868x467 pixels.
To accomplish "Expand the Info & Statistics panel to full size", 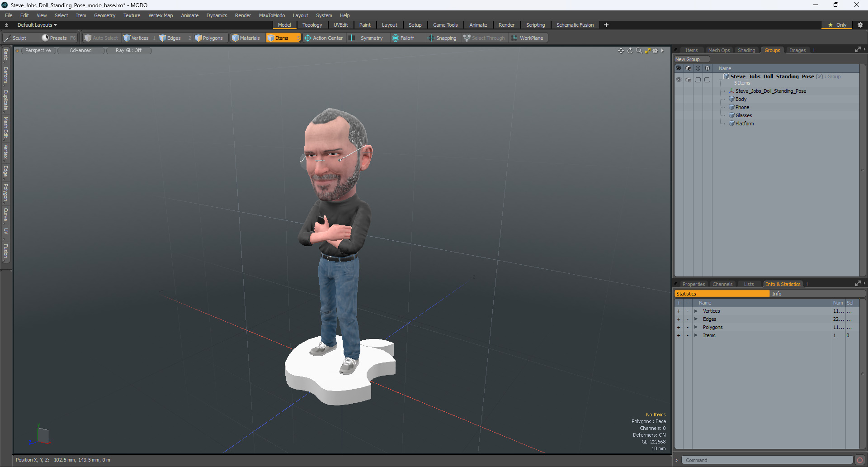I will pyautogui.click(x=858, y=284).
